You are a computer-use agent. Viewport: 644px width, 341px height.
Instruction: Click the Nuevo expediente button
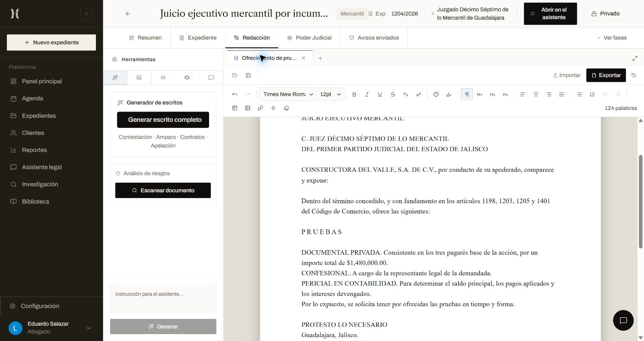click(x=51, y=43)
